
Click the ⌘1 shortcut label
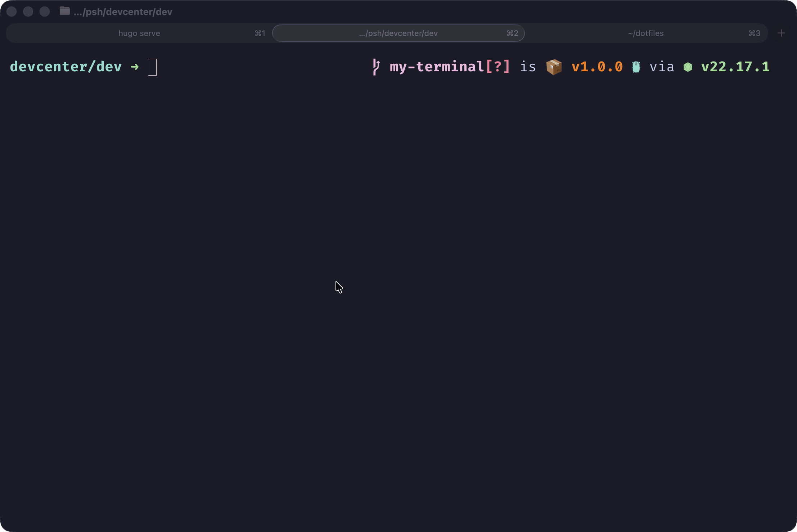pyautogui.click(x=260, y=33)
